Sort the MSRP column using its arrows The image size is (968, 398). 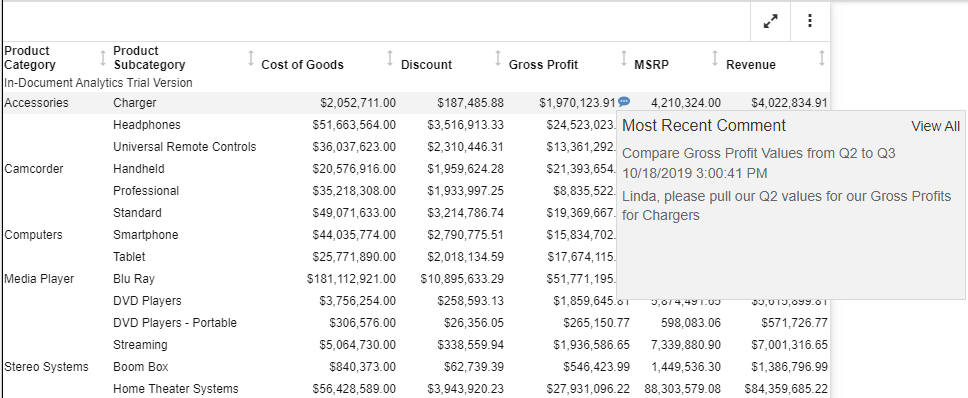coord(715,59)
